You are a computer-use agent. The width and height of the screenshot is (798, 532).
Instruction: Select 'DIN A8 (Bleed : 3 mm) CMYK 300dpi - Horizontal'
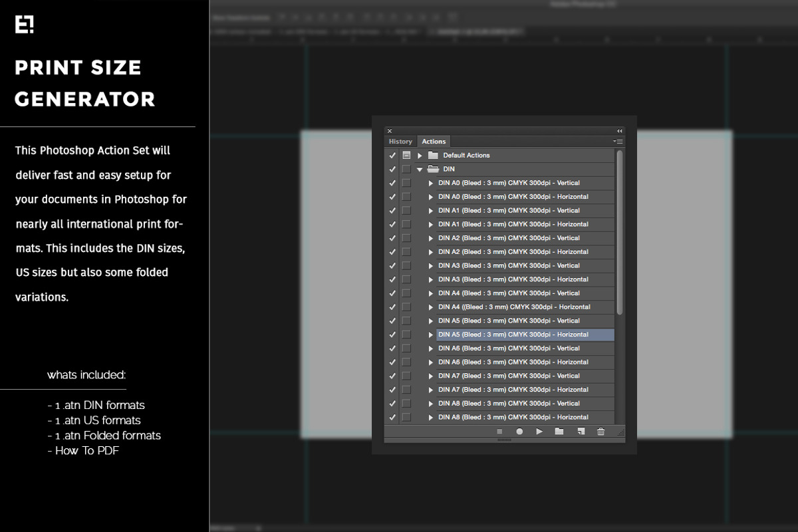(513, 418)
